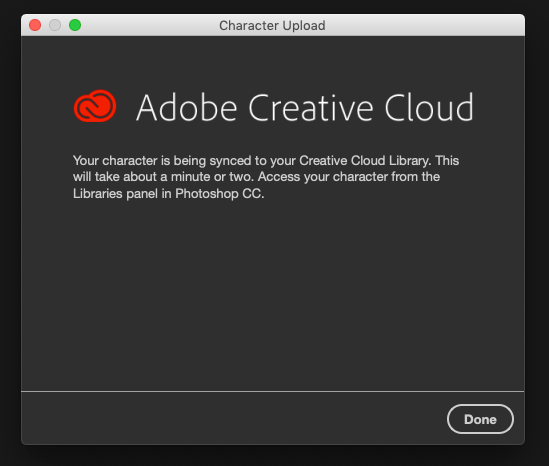Click the red Creative Cloud logo
Viewport: 549px width, 466px height.
coord(95,106)
